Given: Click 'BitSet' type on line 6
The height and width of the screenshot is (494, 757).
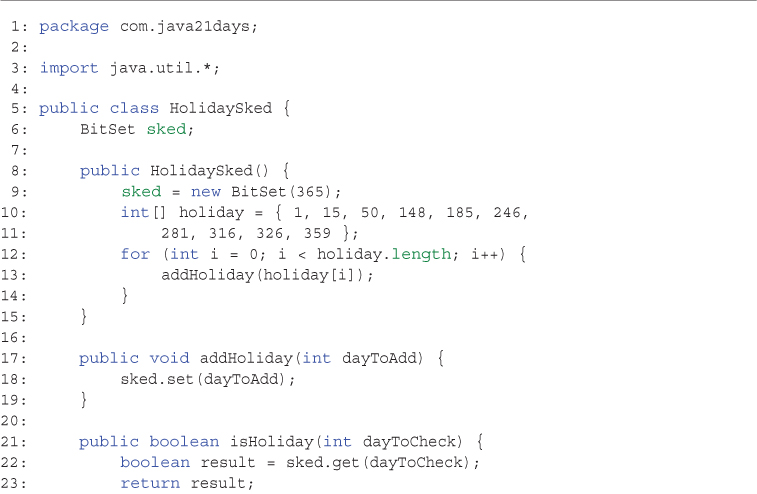Looking at the screenshot, I should point(107,129).
